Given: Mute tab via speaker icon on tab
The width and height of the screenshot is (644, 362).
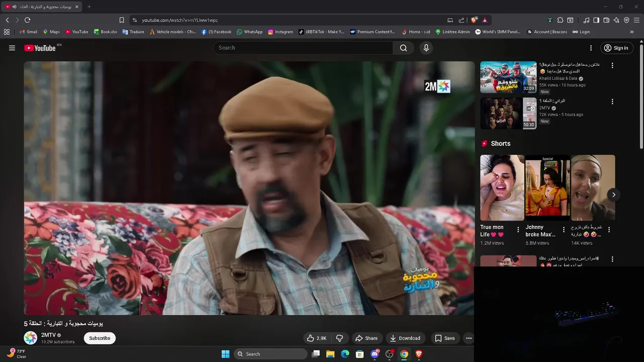Looking at the screenshot, I should (14, 7).
